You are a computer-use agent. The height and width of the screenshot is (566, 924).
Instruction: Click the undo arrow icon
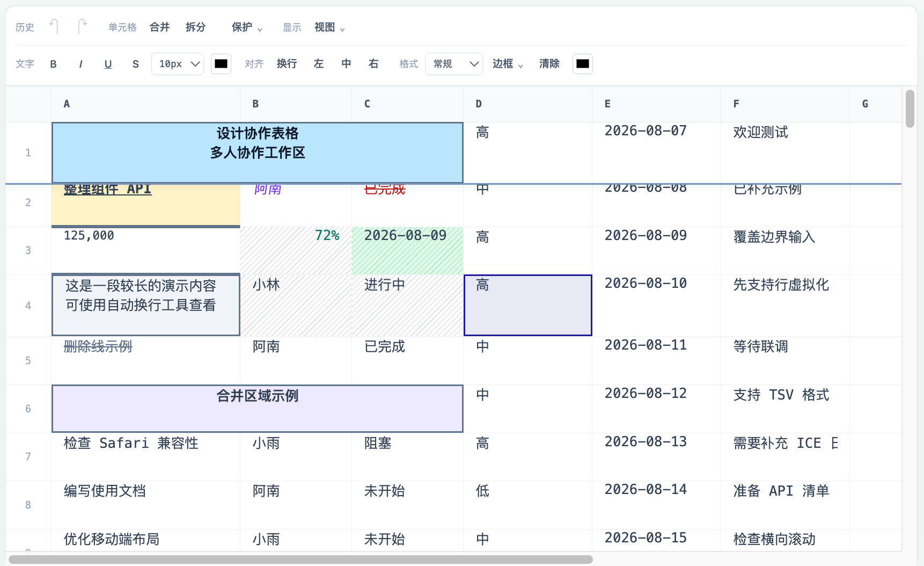point(54,26)
